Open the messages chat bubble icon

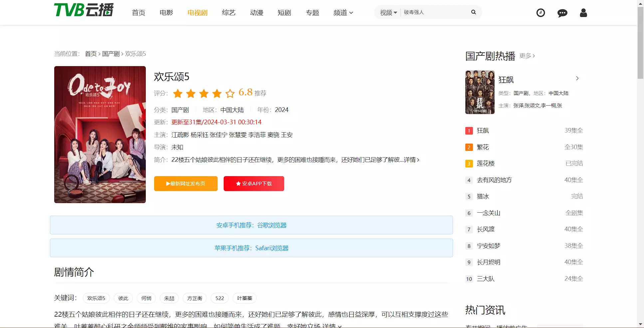562,13
